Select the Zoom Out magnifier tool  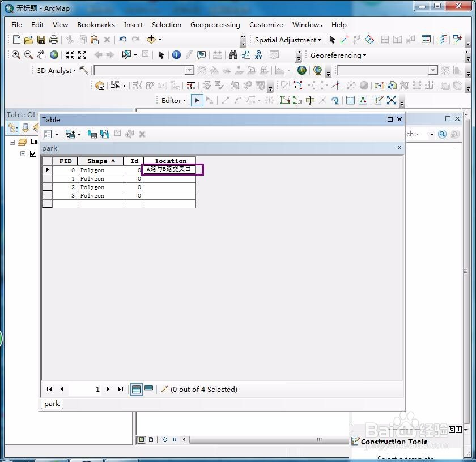point(28,55)
